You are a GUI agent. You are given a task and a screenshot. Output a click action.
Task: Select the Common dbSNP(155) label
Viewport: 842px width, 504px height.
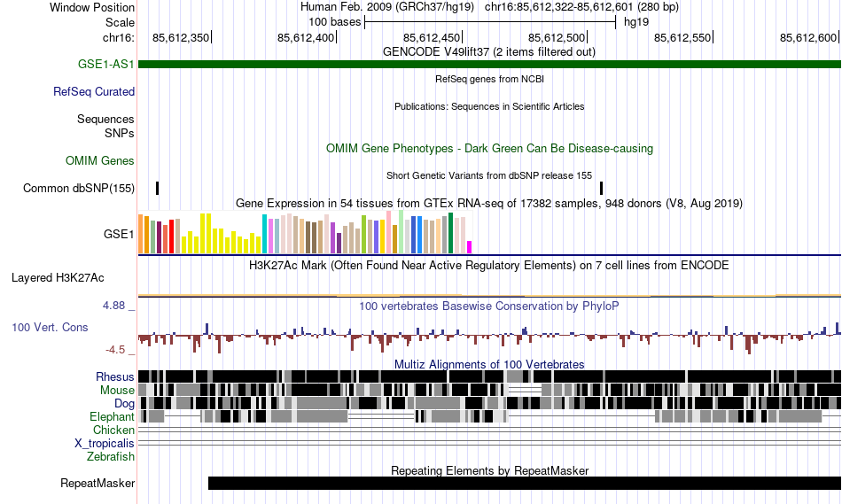pyautogui.click(x=79, y=189)
